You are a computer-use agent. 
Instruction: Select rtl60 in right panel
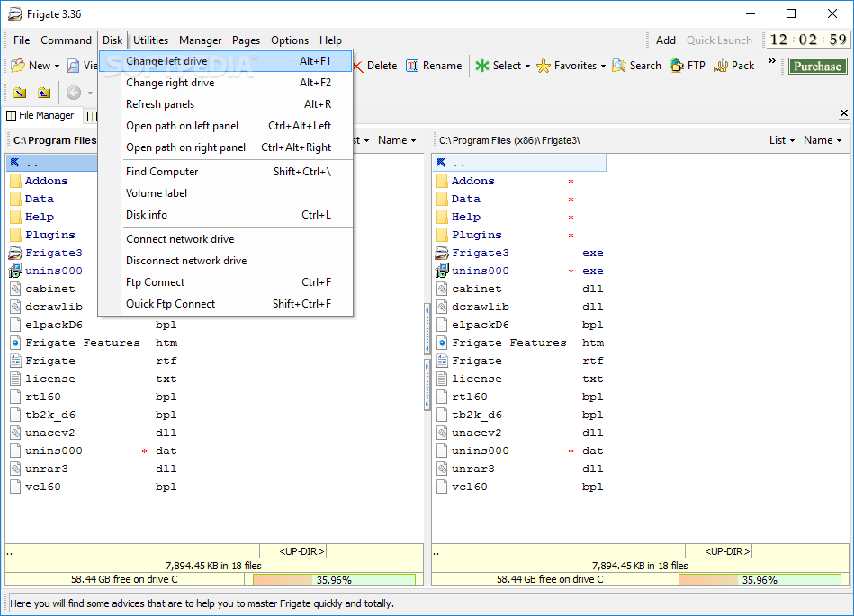click(x=519, y=397)
